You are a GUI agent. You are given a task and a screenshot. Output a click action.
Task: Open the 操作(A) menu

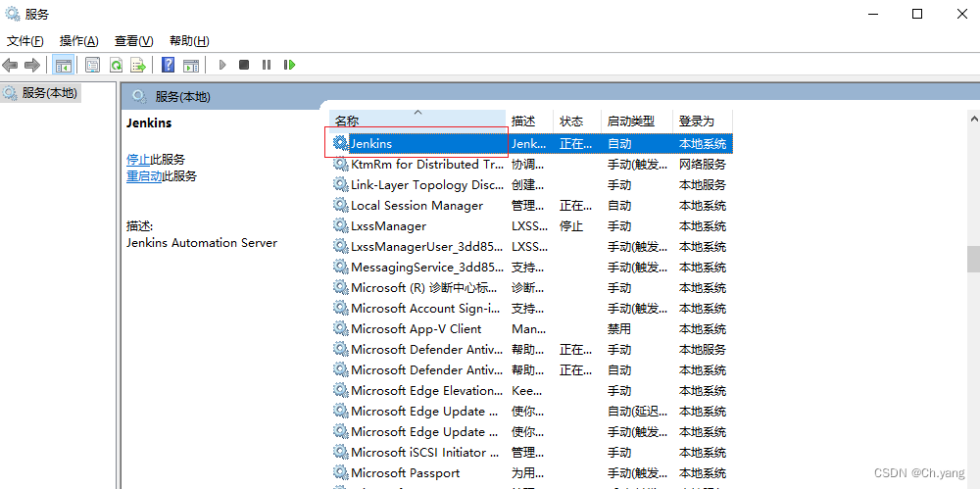[78, 40]
